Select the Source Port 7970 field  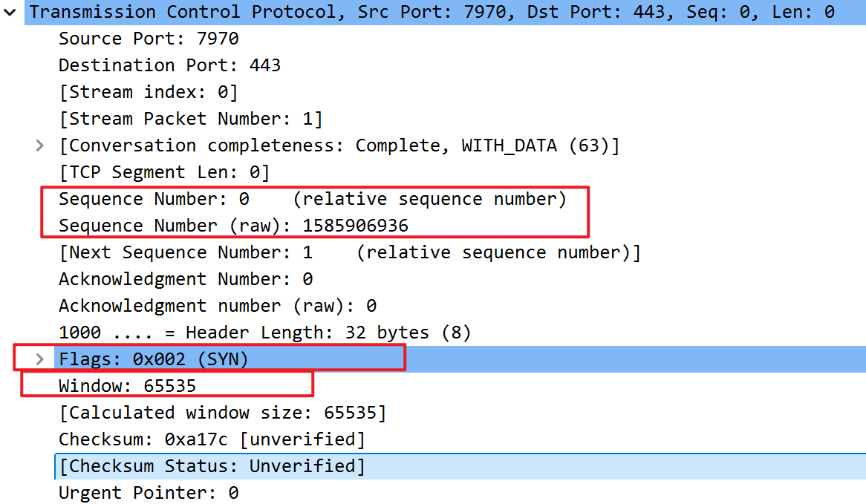[x=149, y=39]
